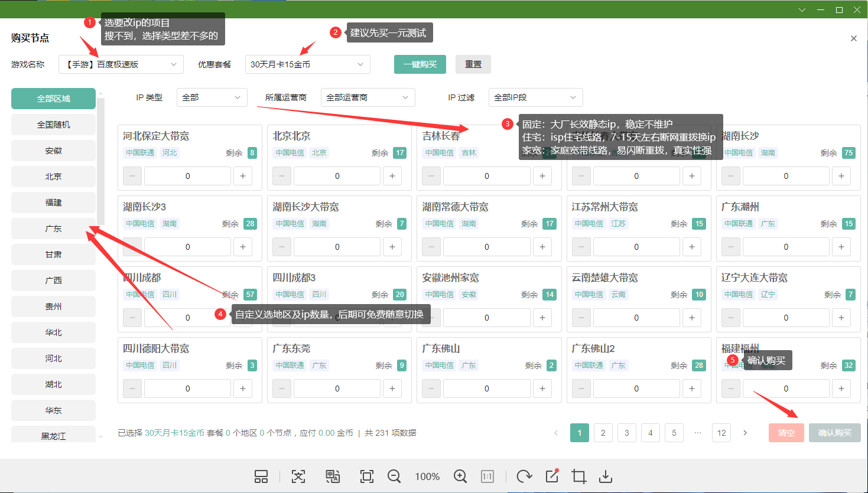Open the 优惠套餐 package dropdown

[307, 64]
